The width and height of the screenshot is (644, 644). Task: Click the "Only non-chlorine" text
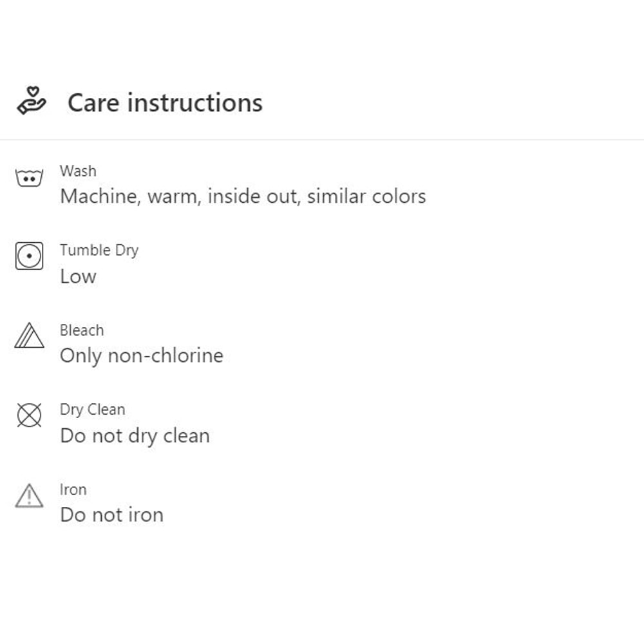[x=142, y=356]
